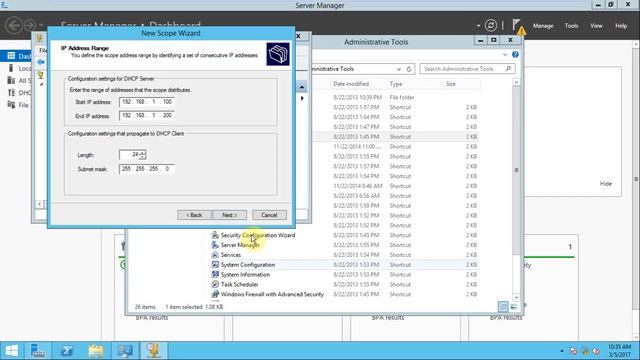Click the notifications flag with warning
This screenshot has height=360, width=640.
point(518,26)
